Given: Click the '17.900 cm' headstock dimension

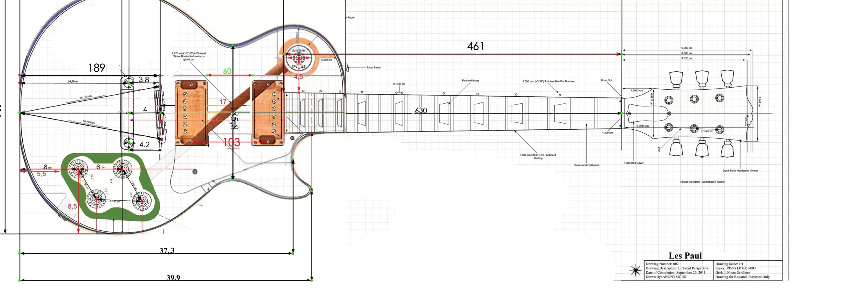Looking at the screenshot, I should [686, 48].
